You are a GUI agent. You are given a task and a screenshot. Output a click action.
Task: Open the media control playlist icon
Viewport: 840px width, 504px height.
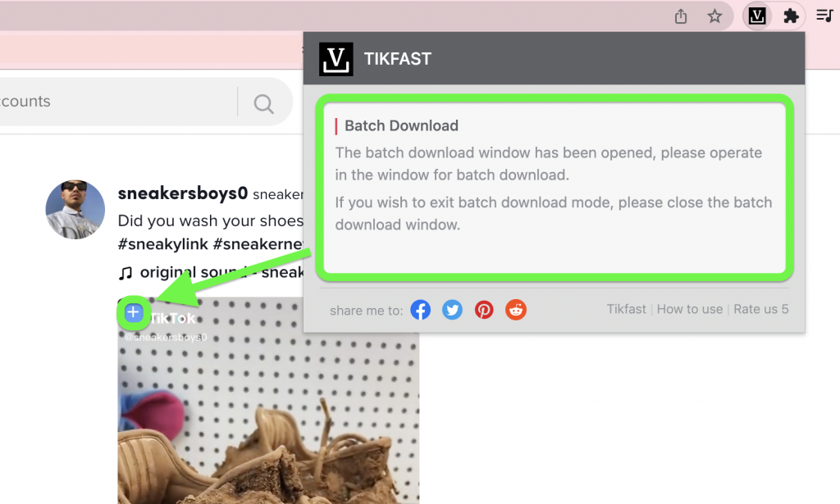824,16
